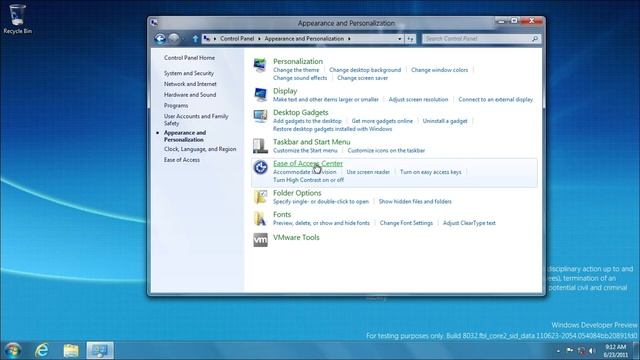Open the volume speaker tray icon
This screenshot has height=360, width=640.
592,351
